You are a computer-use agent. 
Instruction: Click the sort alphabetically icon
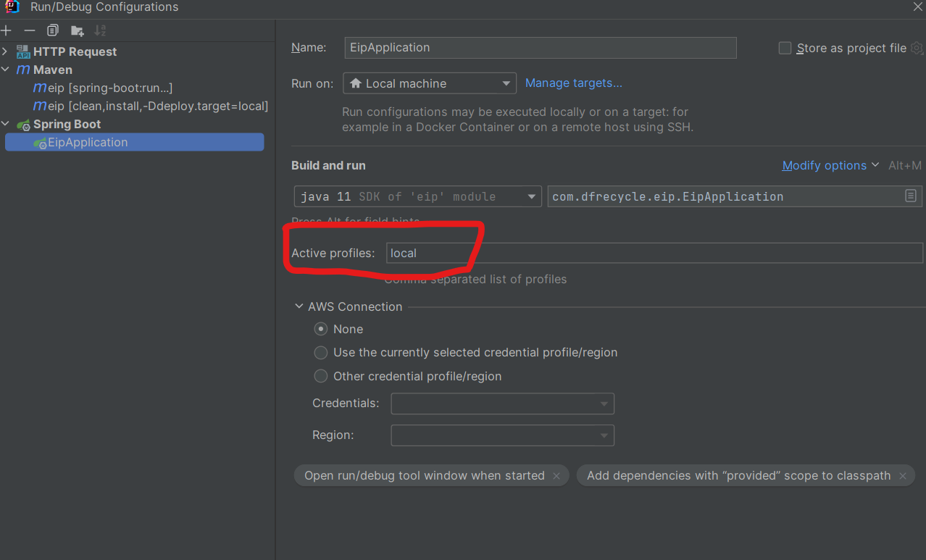tap(100, 30)
